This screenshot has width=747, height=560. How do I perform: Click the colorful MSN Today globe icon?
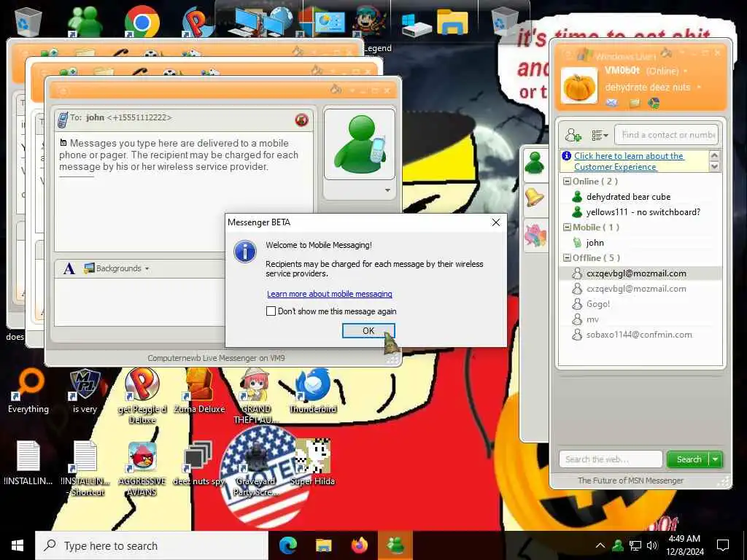[654, 103]
